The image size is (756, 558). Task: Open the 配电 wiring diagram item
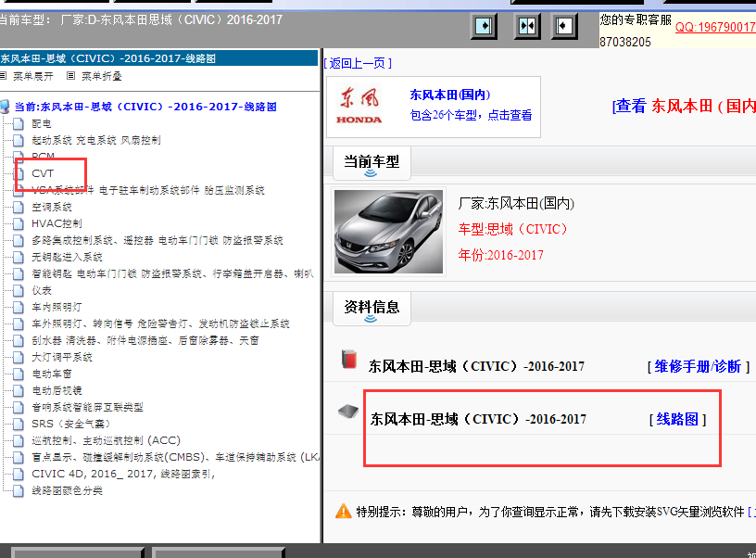42,124
